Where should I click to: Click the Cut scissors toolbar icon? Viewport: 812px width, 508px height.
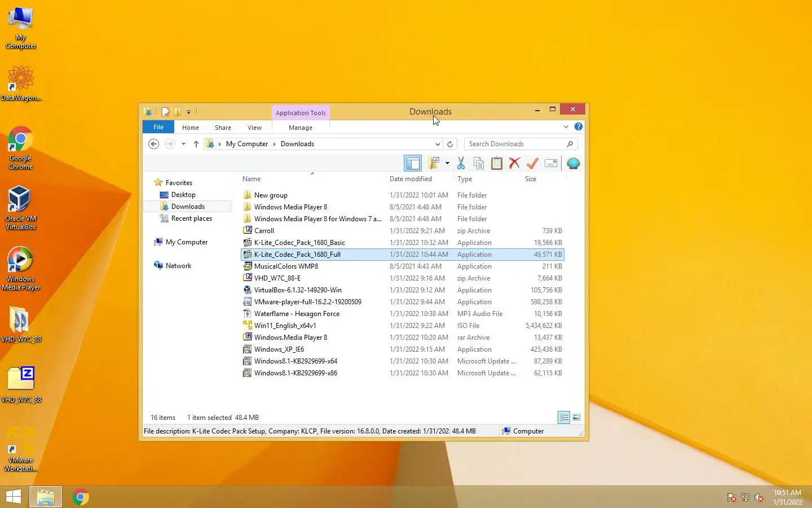pyautogui.click(x=461, y=164)
